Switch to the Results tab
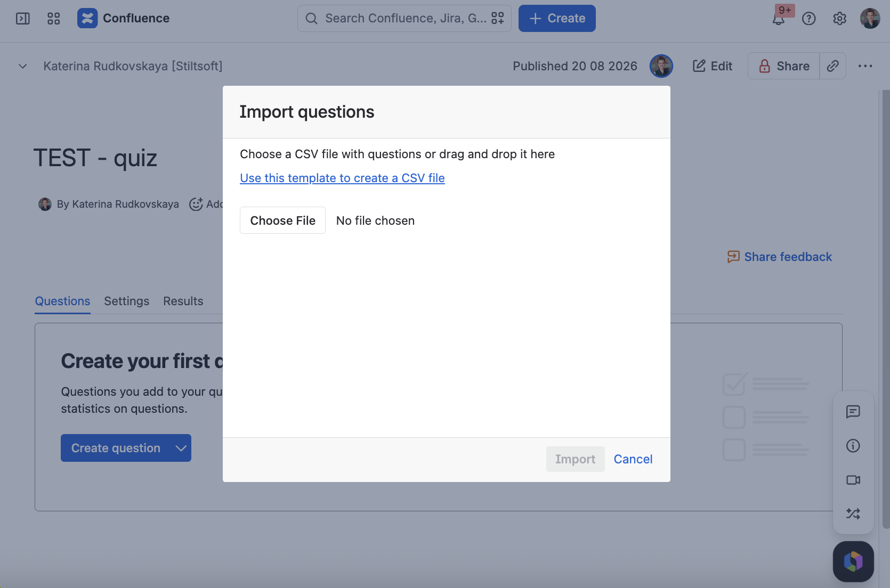This screenshot has width=890, height=588. pyautogui.click(x=183, y=301)
